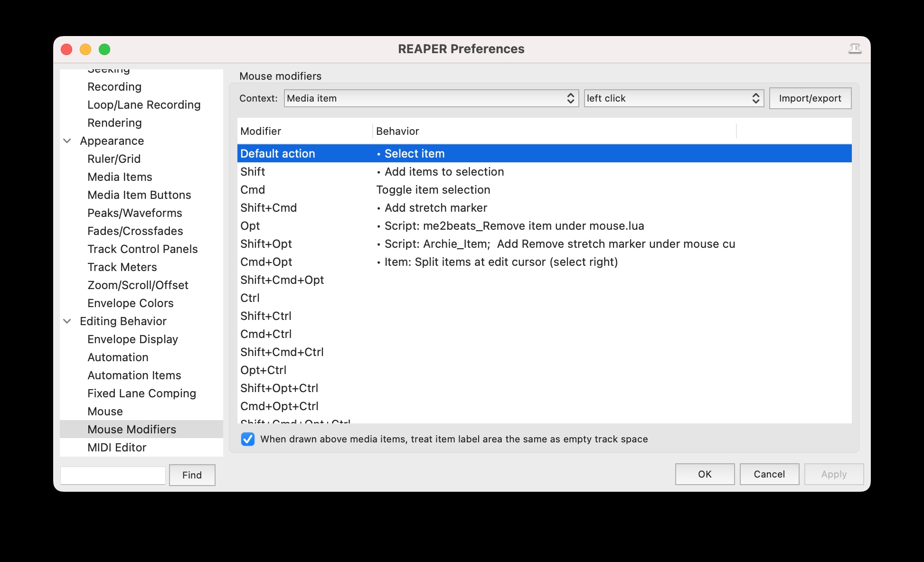924x562 pixels.
Task: Click the 'Add stretch marker' behavior
Action: pos(436,208)
